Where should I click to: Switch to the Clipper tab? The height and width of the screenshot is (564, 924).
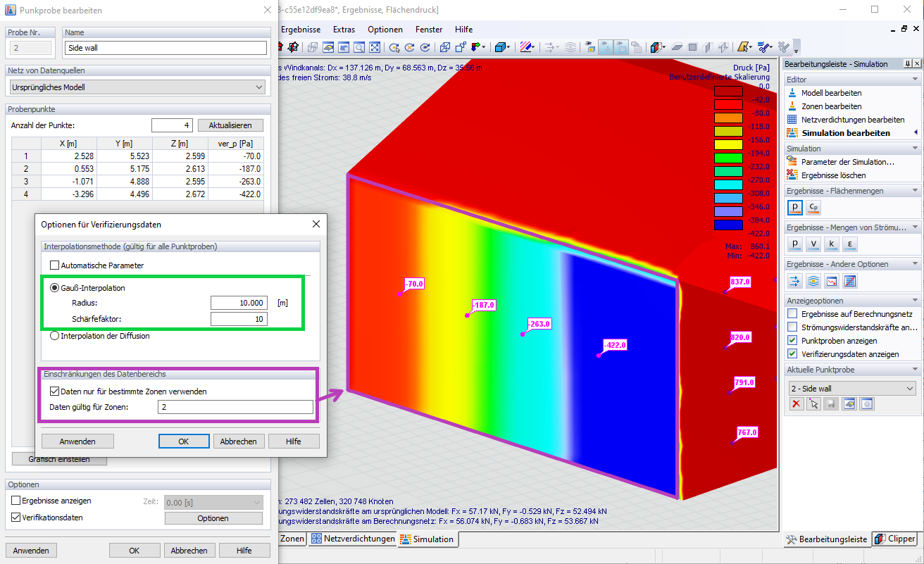click(x=895, y=539)
